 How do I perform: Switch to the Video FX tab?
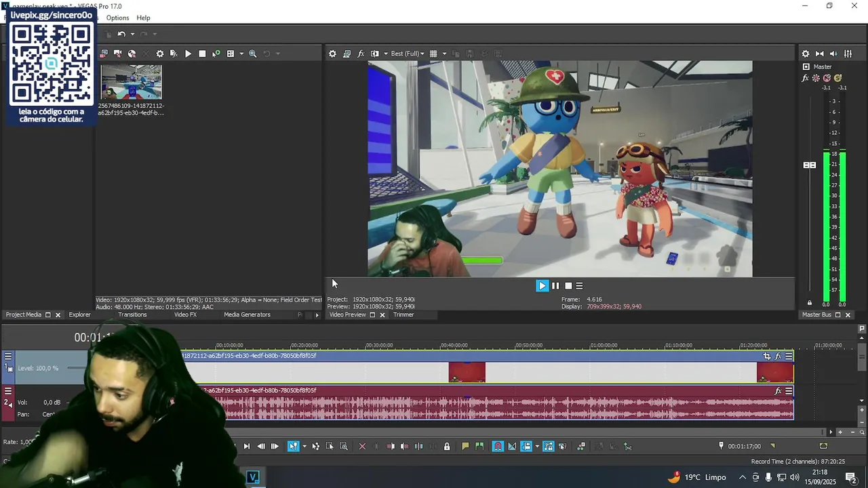[185, 314]
